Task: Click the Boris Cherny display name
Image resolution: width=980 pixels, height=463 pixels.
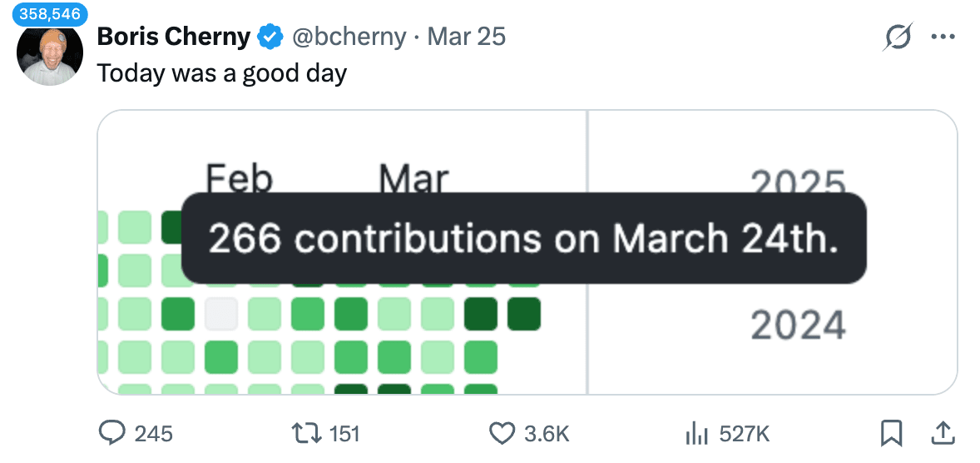Action: coord(174,37)
